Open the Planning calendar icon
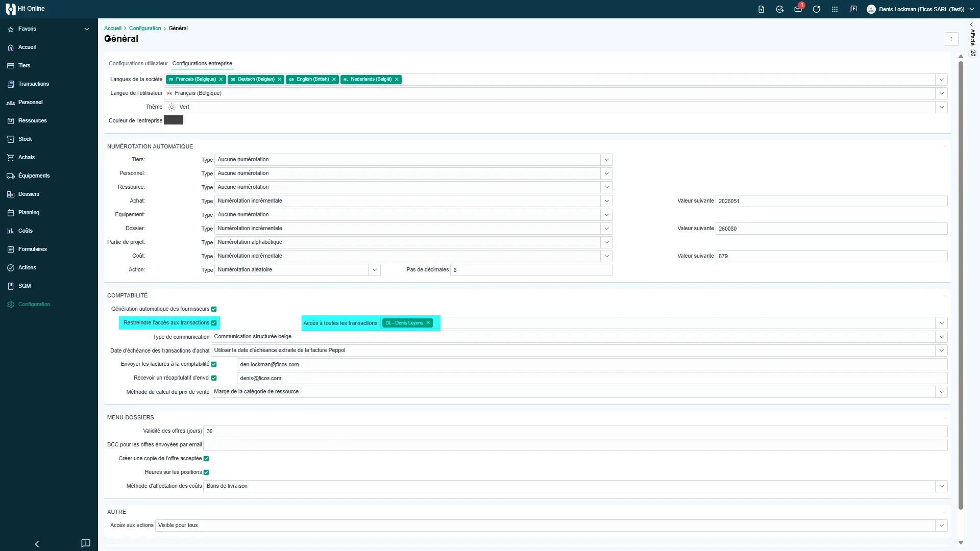 (11, 212)
